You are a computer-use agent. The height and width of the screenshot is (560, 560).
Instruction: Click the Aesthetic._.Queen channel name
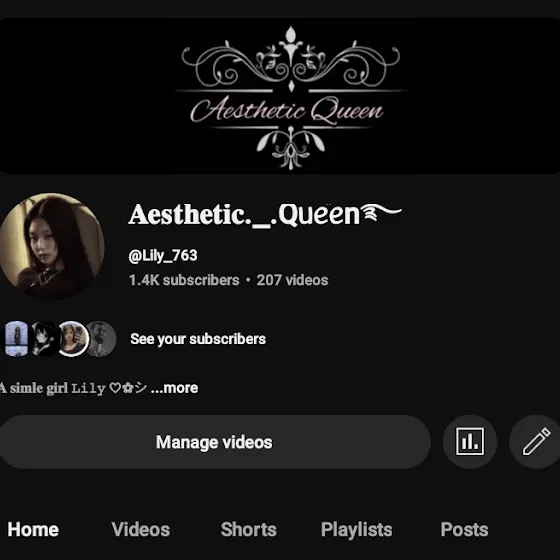[x=265, y=215]
